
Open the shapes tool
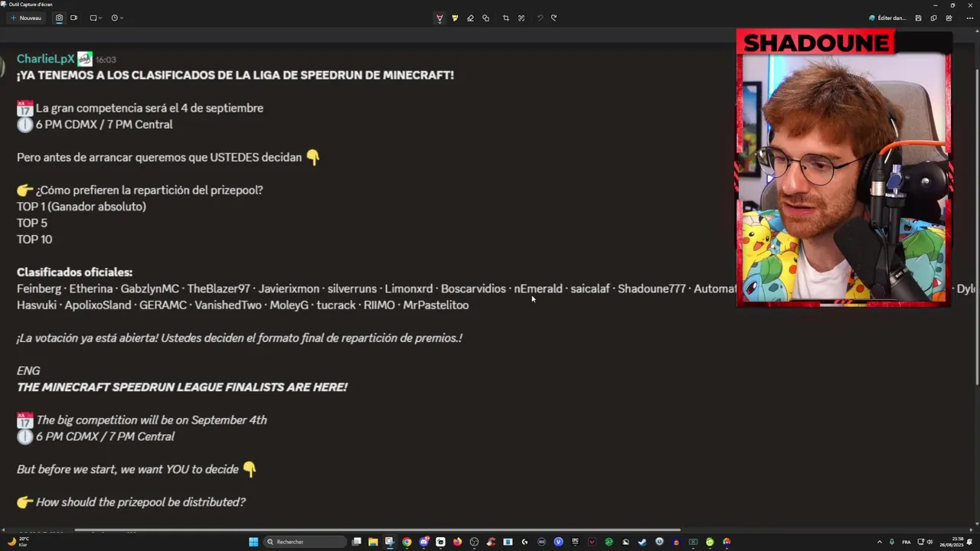tap(485, 18)
